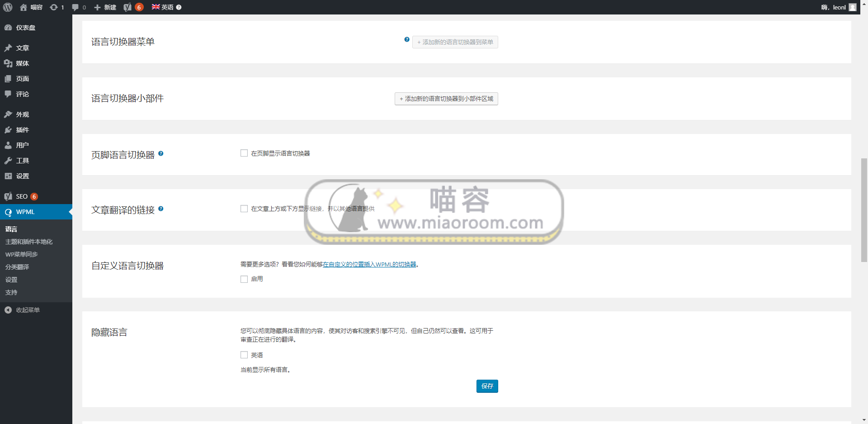
Task: Click the SEO notification badge 6 in sidebar
Action: [34, 196]
